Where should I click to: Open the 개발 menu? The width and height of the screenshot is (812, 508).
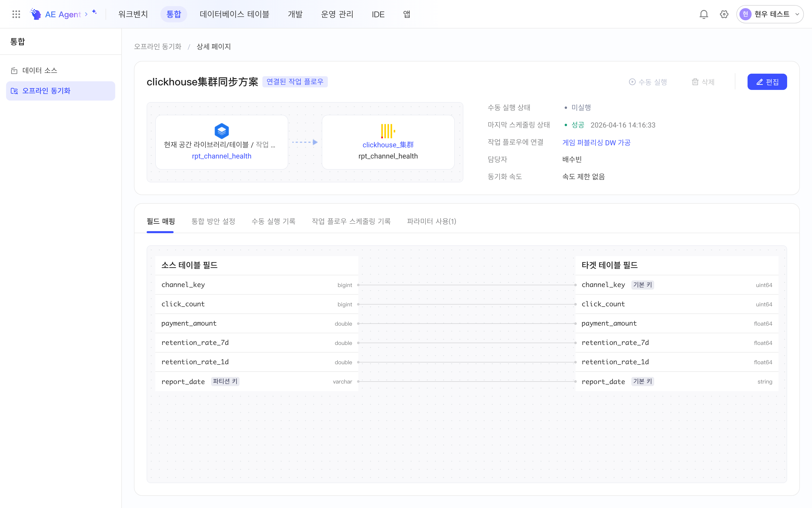pyautogui.click(x=295, y=14)
